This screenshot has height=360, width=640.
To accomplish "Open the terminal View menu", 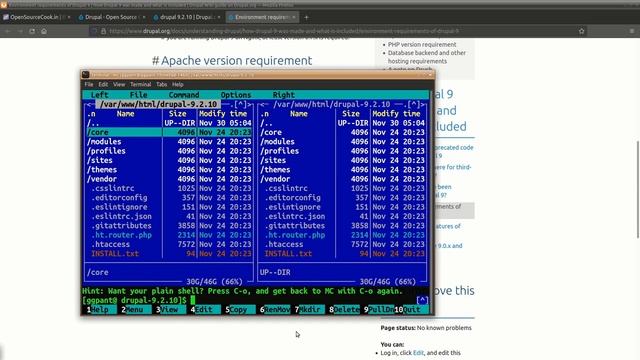I will (119, 84).
